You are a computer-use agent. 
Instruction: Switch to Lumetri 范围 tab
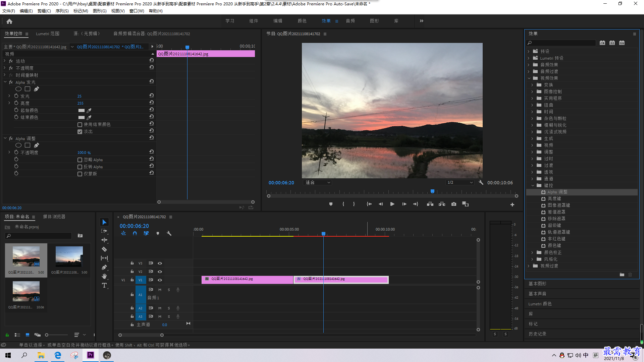tap(48, 34)
